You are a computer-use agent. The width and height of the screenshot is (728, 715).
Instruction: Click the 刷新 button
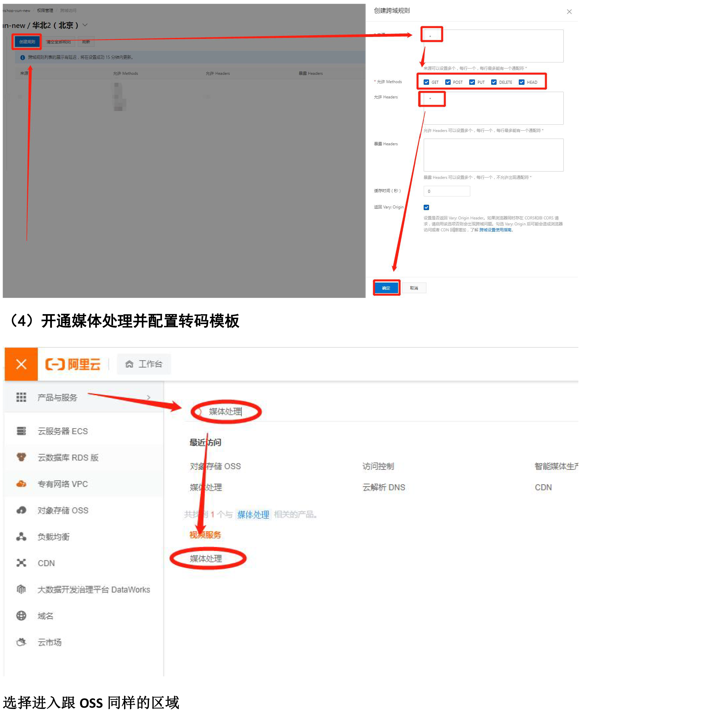(86, 42)
